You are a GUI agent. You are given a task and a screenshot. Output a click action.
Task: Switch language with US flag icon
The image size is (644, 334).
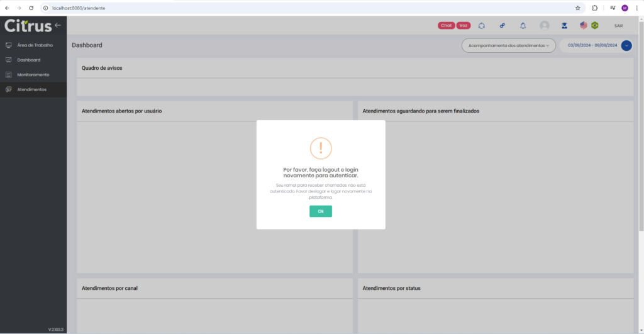[x=584, y=26]
